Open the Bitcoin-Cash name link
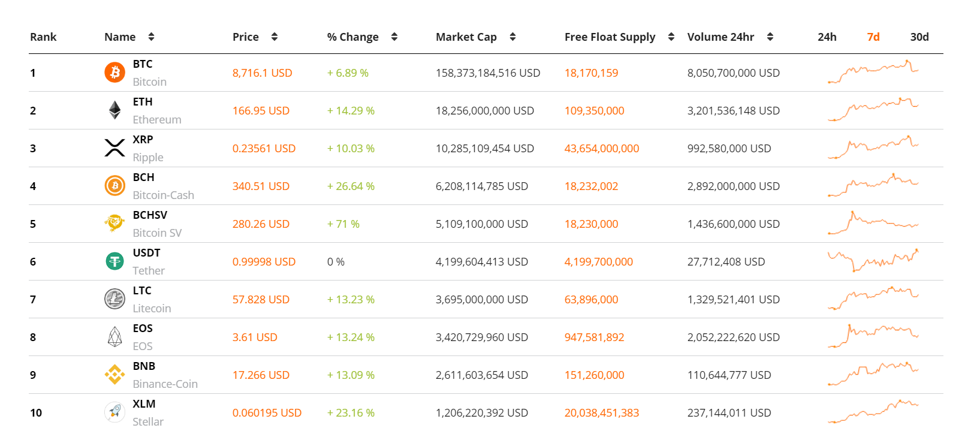Image resolution: width=980 pixels, height=431 pixels. 163,195
